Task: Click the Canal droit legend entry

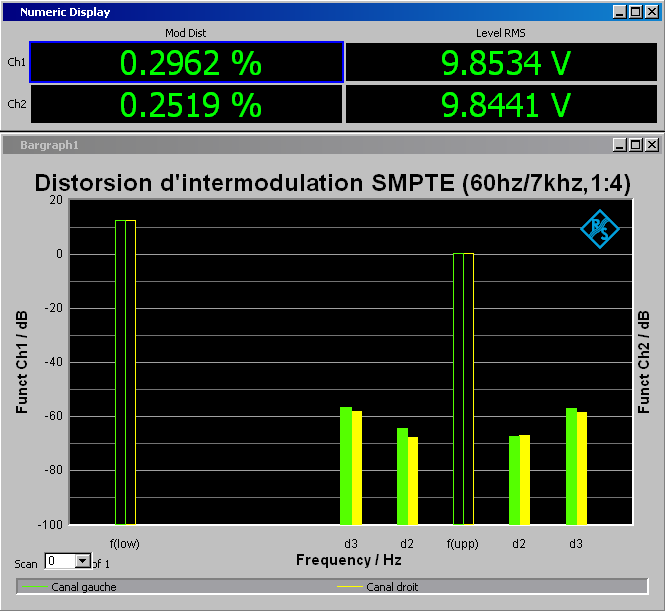Action: [377, 587]
